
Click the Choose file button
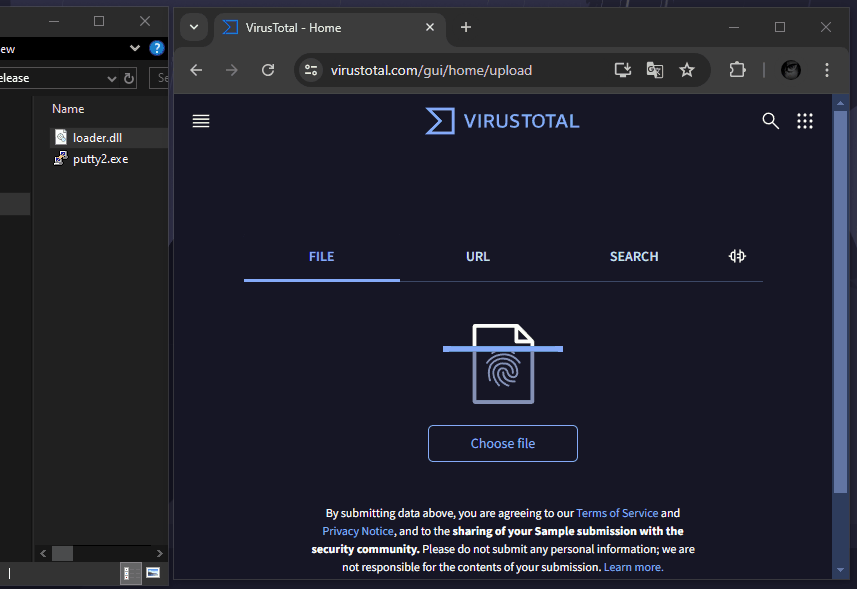click(503, 444)
